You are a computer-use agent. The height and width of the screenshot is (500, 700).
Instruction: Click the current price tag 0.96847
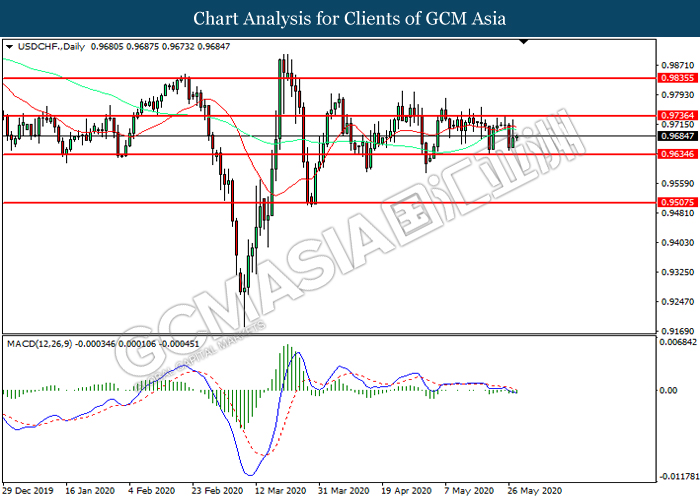(x=677, y=135)
